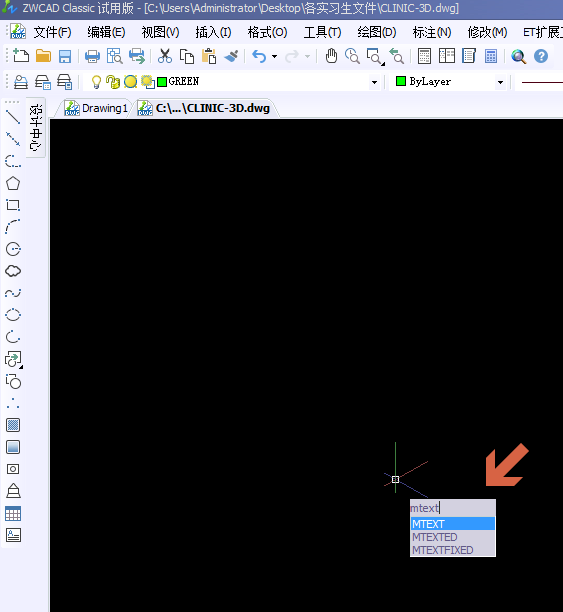Toggle layer freeze sun icon

130,82
